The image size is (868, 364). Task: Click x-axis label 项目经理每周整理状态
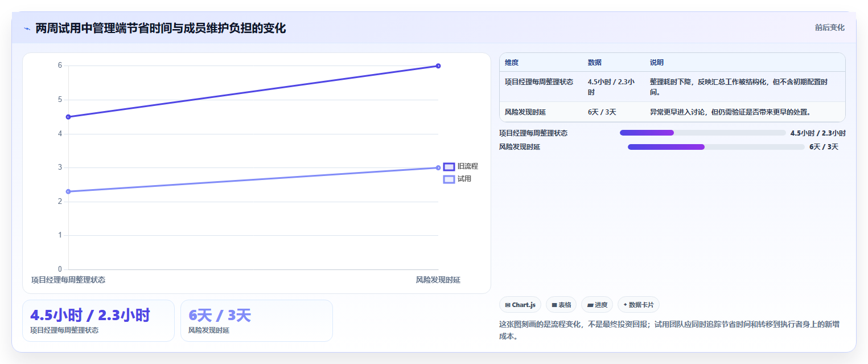[x=68, y=280]
